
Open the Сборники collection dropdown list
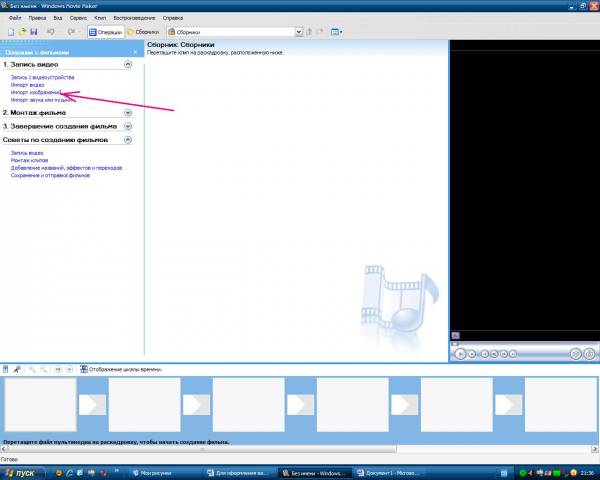point(299,32)
